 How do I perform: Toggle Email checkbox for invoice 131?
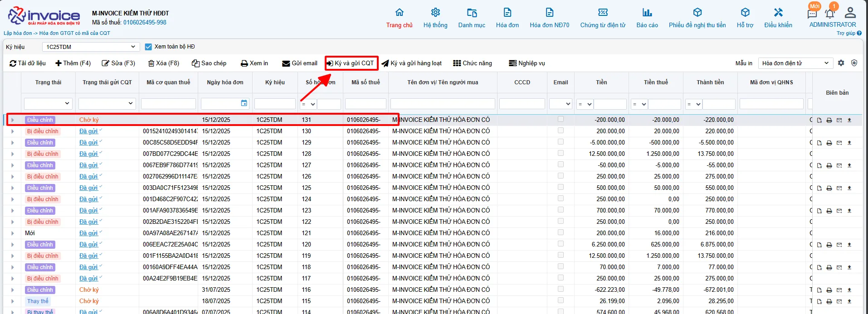coord(561,119)
